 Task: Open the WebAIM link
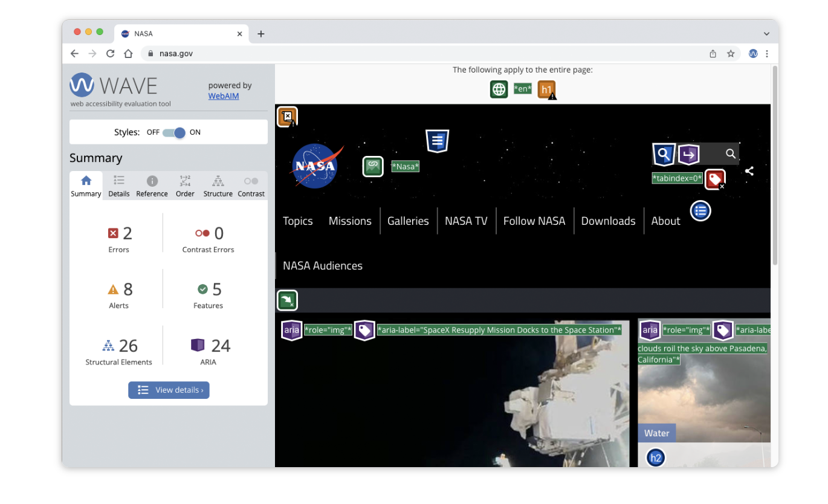(x=224, y=95)
